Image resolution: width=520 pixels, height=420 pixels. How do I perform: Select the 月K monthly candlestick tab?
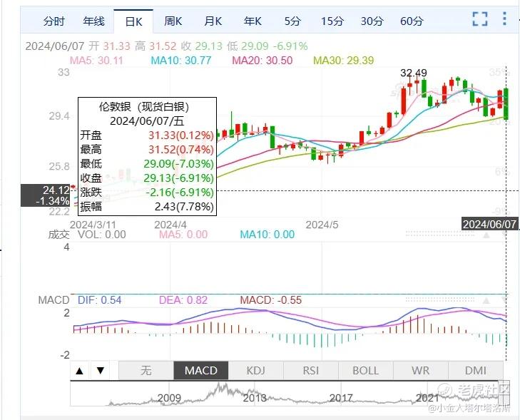(x=213, y=21)
